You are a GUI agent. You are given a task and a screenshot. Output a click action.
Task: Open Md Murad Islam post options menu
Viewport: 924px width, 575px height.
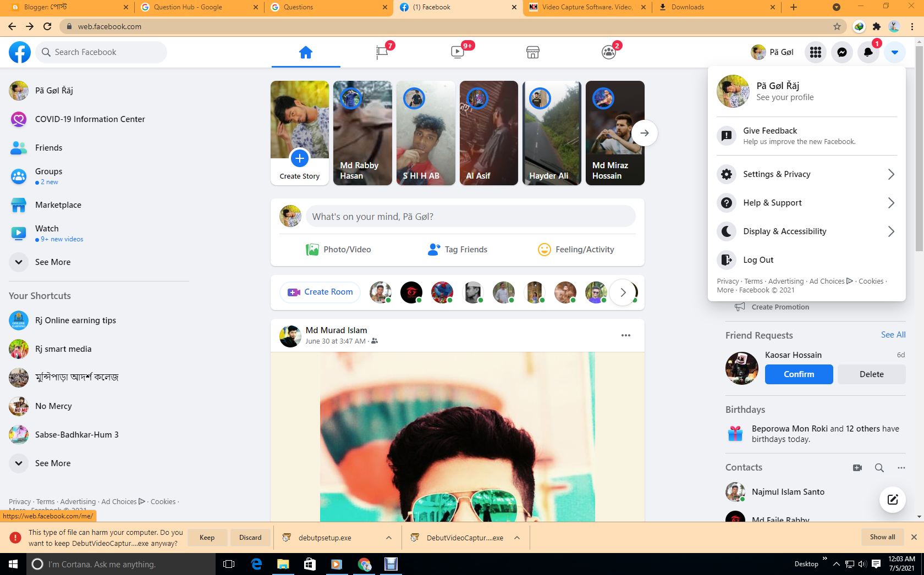pyautogui.click(x=626, y=335)
